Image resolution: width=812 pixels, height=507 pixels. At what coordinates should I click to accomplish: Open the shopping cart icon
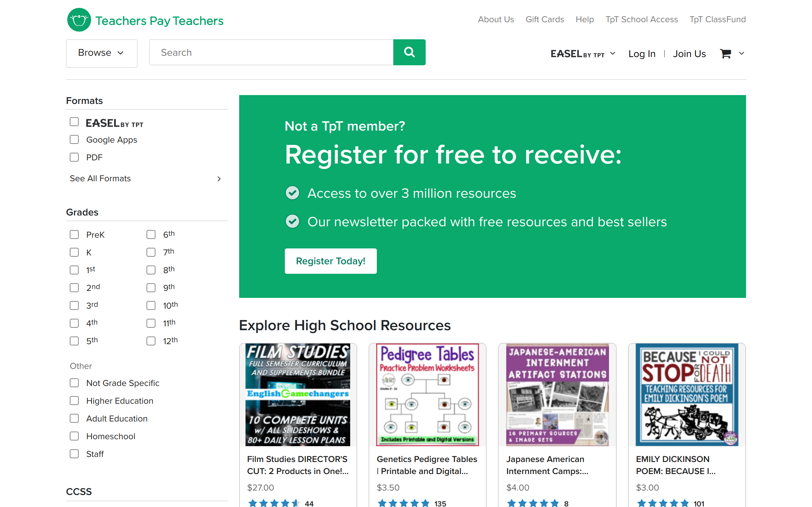[725, 54]
